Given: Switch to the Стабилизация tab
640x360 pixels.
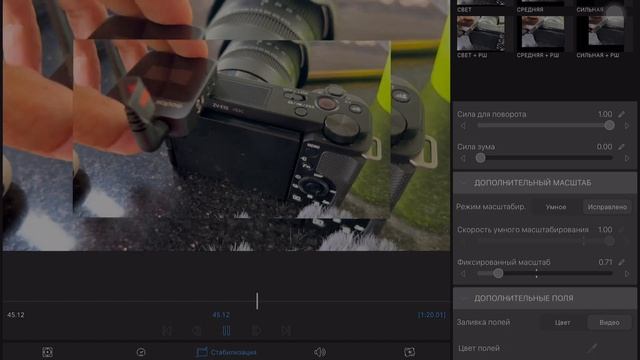Looking at the screenshot, I should click(x=227, y=352).
